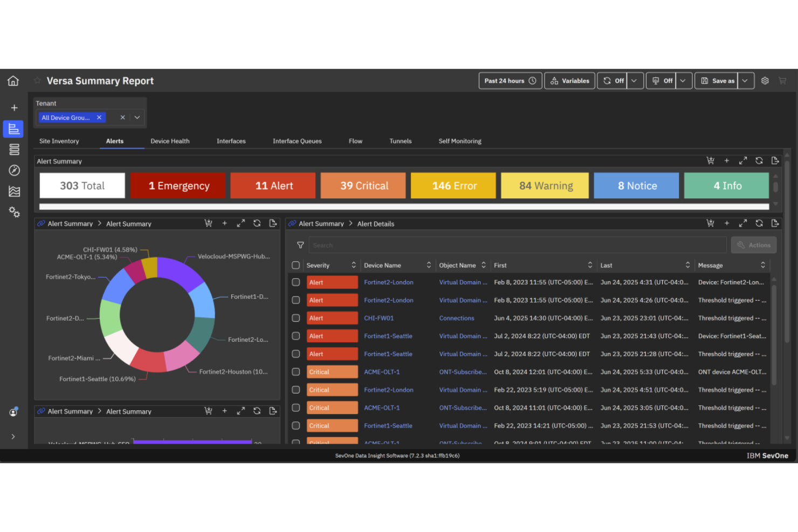Check the ACME-OLT-1 3:05 critical row
Screen dimensions: 798x532
[295, 408]
